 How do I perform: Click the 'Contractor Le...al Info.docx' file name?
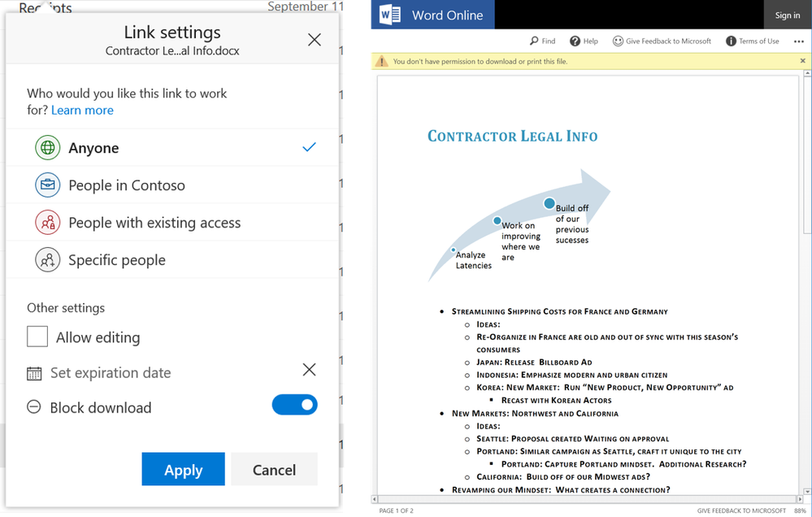pyautogui.click(x=172, y=50)
